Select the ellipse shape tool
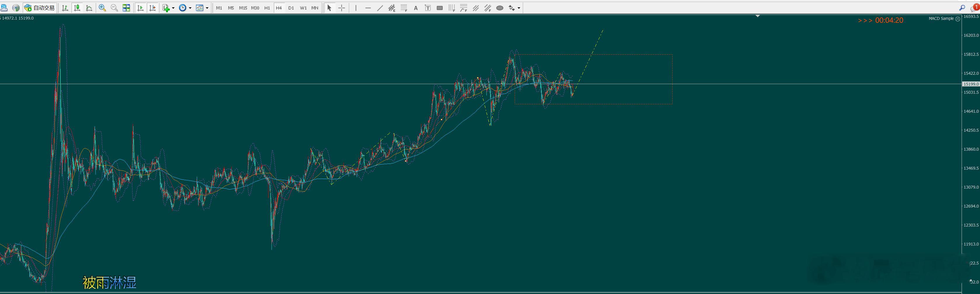Viewport: 980px width, 294px height. (x=500, y=8)
